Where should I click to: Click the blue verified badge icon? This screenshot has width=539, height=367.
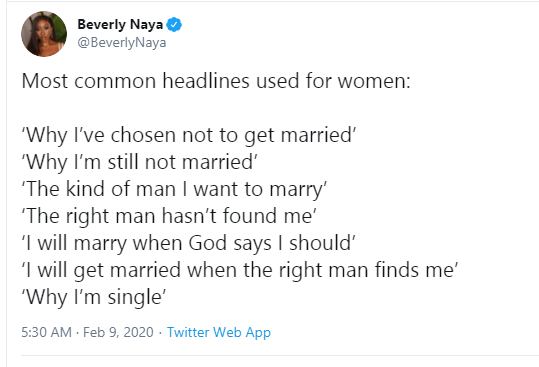click(x=174, y=25)
